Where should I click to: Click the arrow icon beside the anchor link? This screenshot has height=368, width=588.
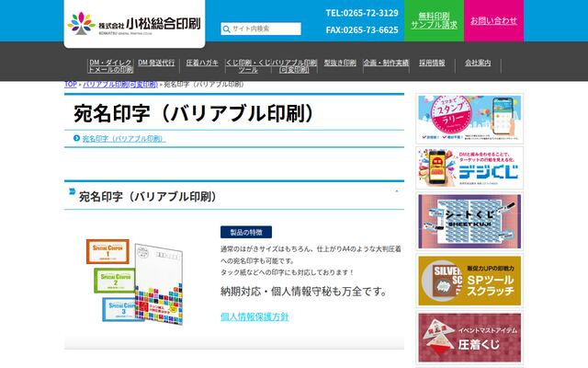(76, 138)
